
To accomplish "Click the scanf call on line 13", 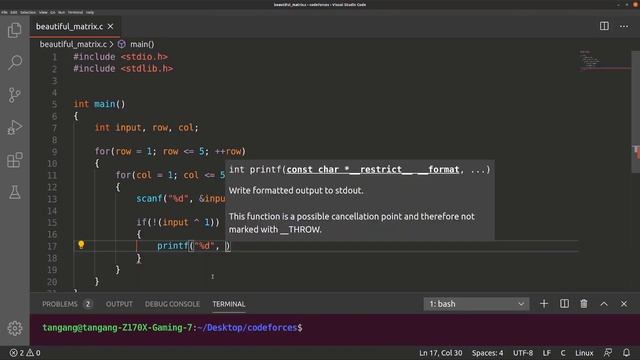I will pos(181,199).
